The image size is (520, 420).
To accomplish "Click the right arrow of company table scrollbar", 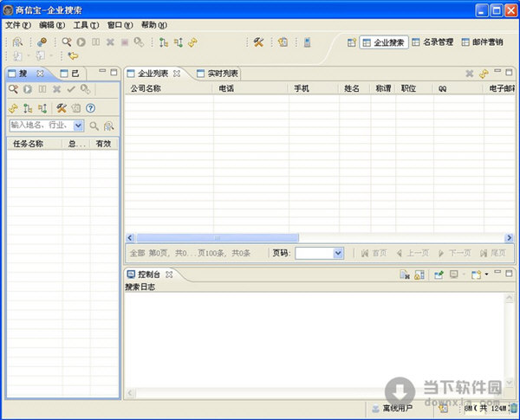I will (x=509, y=237).
